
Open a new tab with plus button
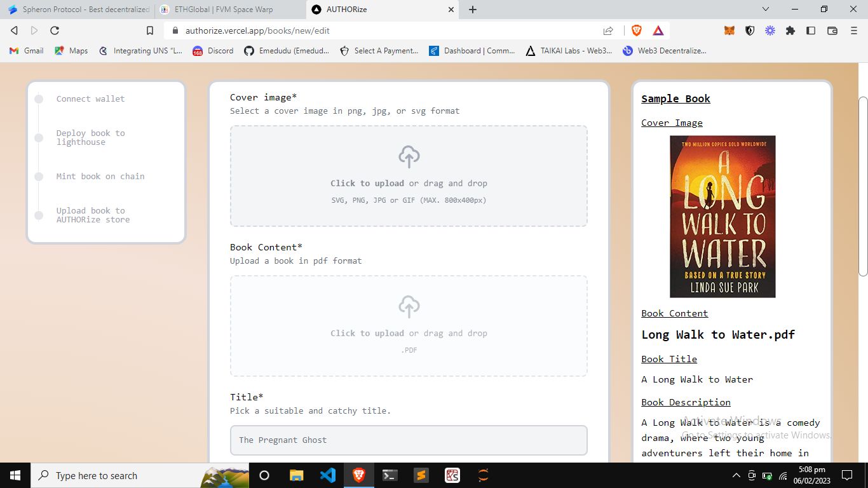(x=473, y=10)
